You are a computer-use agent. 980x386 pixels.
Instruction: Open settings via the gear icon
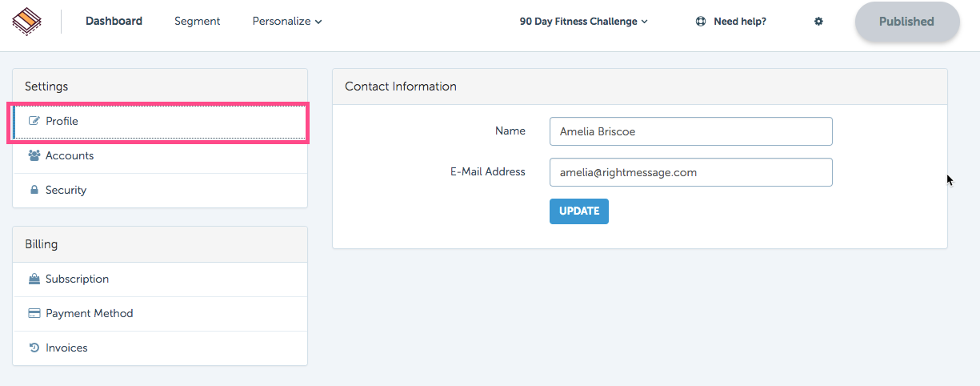(x=818, y=22)
